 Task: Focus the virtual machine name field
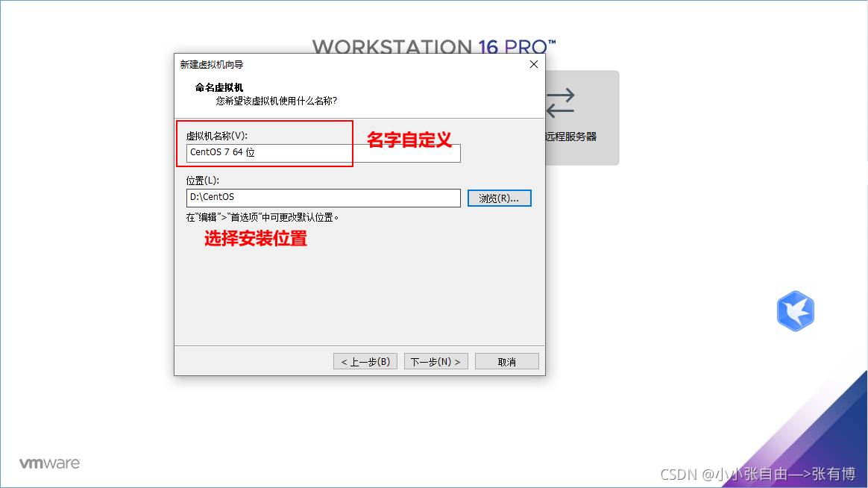click(323, 153)
